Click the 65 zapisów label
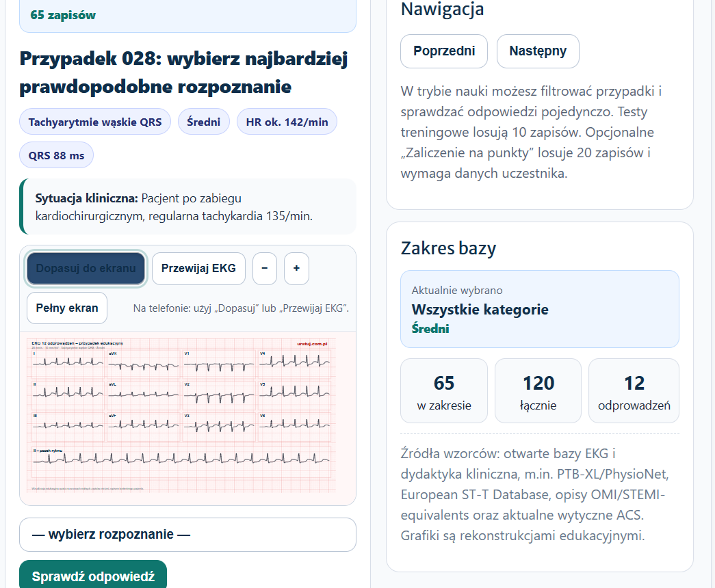This screenshot has height=588, width=715. click(x=63, y=15)
